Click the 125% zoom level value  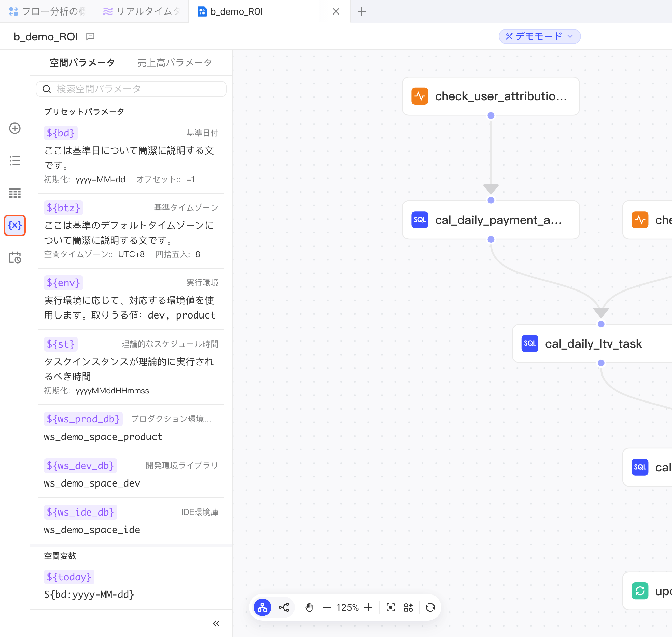(347, 607)
